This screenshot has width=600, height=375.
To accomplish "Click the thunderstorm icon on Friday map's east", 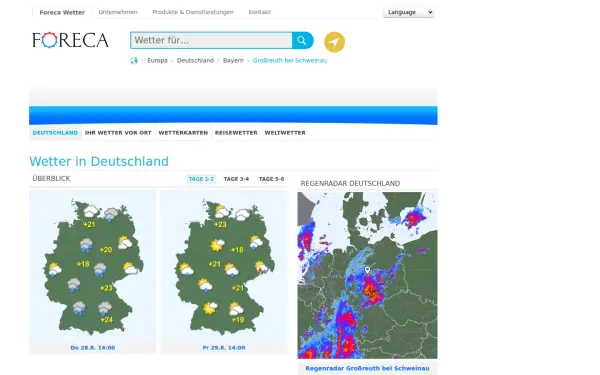I will (x=262, y=267).
